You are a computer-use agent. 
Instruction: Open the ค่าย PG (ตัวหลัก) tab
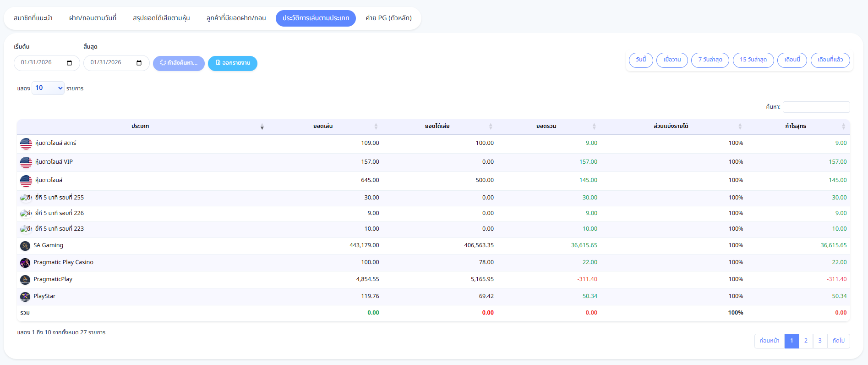click(x=388, y=18)
